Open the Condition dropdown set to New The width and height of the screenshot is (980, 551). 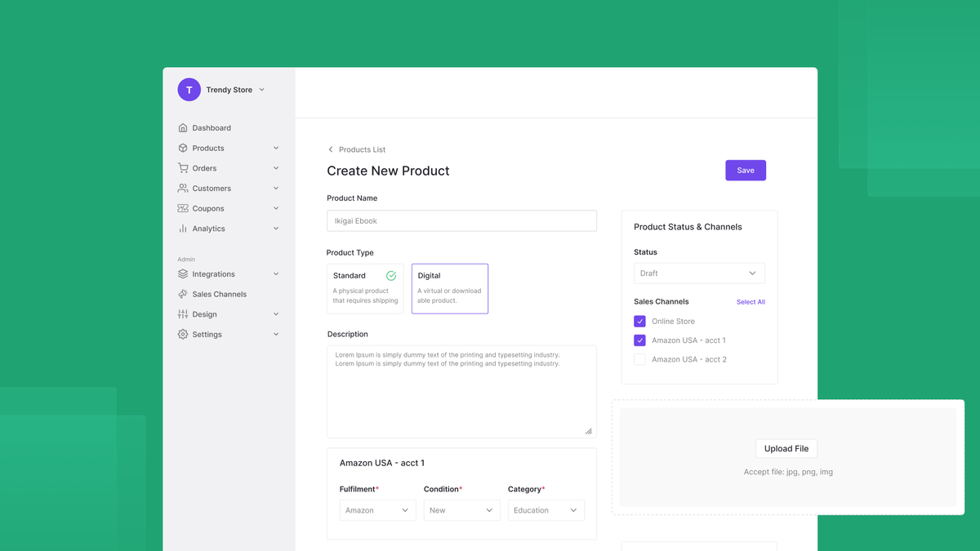(461, 509)
